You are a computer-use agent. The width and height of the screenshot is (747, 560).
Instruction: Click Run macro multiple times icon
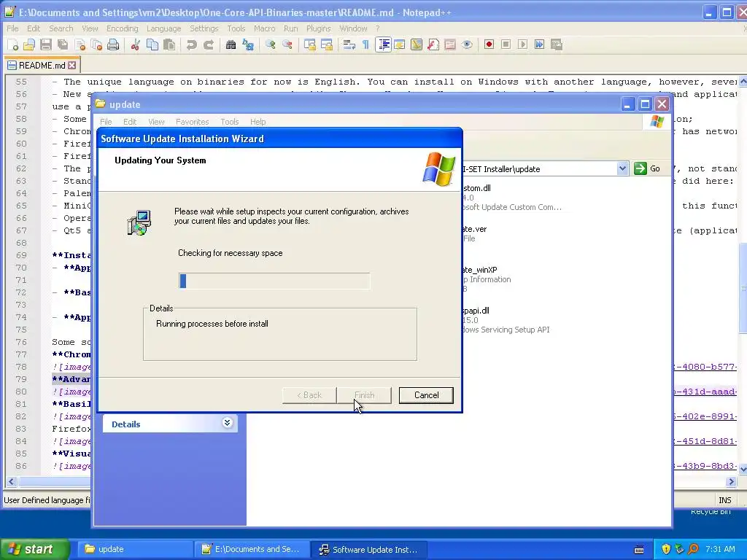tap(539, 44)
